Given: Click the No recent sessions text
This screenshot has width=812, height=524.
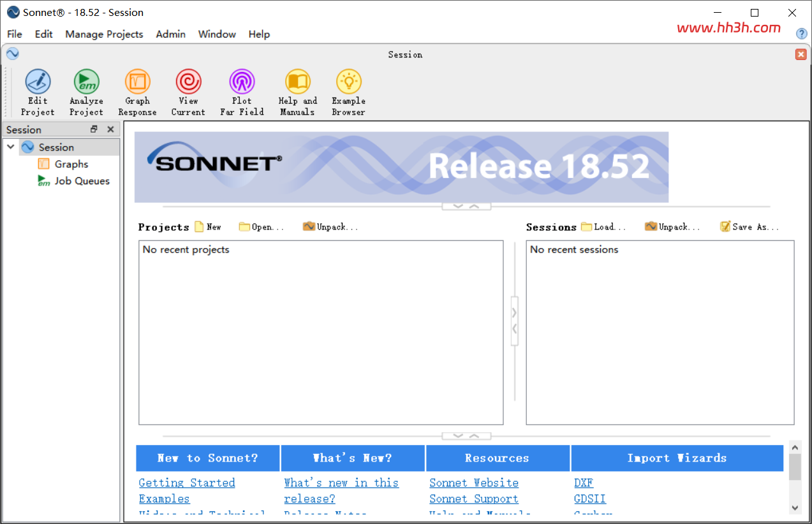Looking at the screenshot, I should (574, 250).
